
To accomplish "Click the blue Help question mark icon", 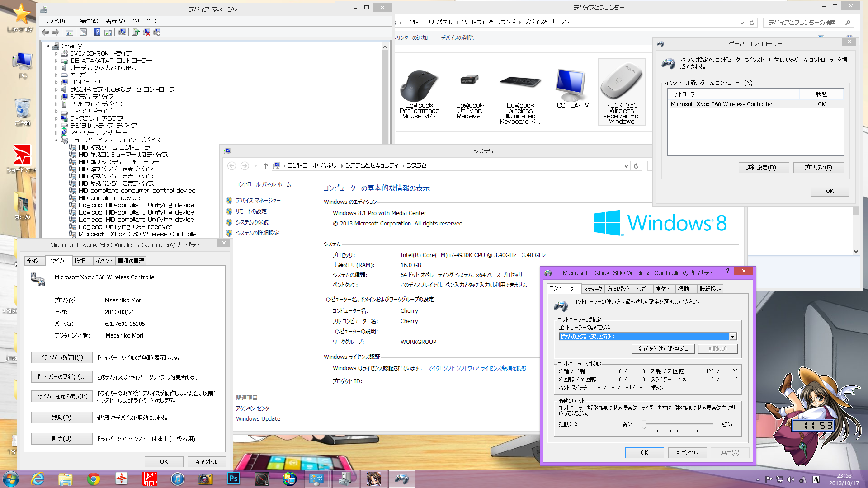I will coord(97,32).
